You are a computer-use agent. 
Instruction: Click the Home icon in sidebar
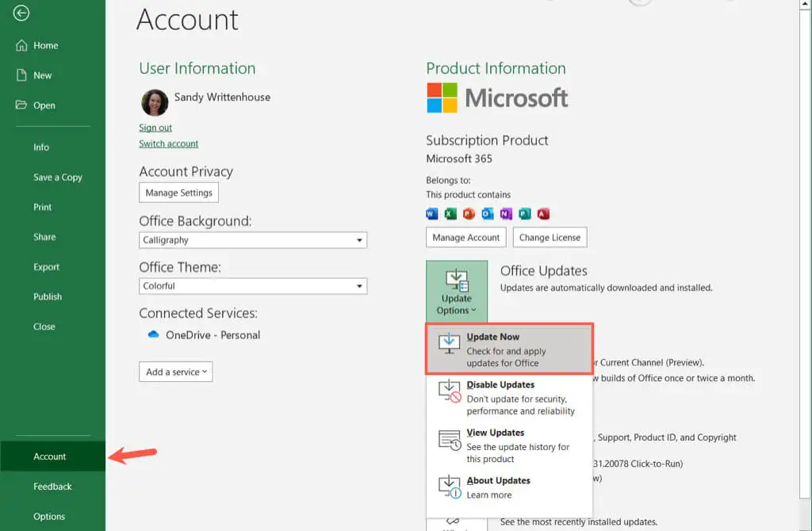click(21, 46)
